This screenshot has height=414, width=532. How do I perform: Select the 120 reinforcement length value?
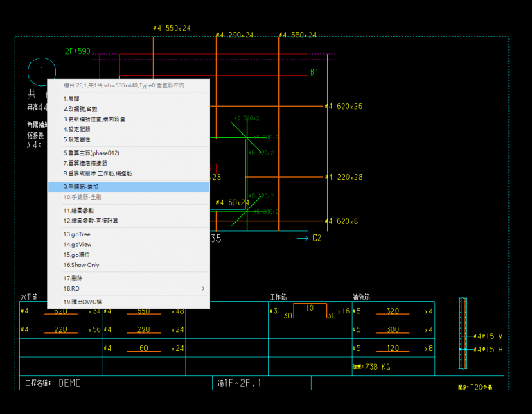coord(393,348)
